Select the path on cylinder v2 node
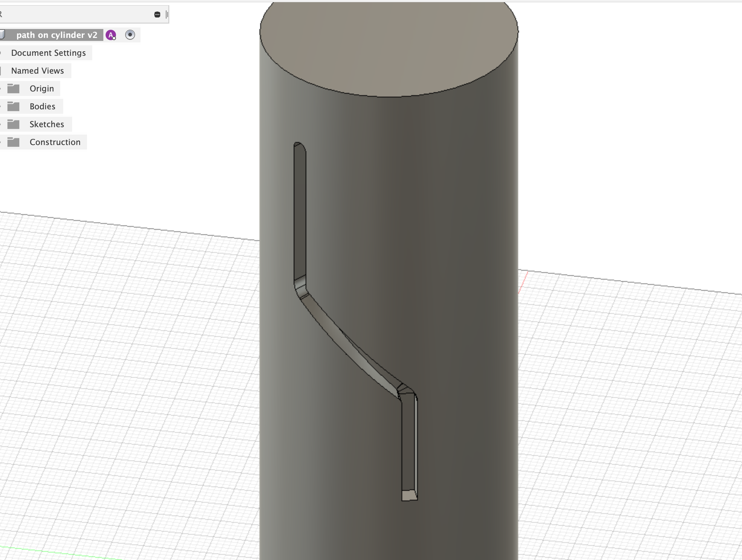The image size is (742, 560). (57, 35)
